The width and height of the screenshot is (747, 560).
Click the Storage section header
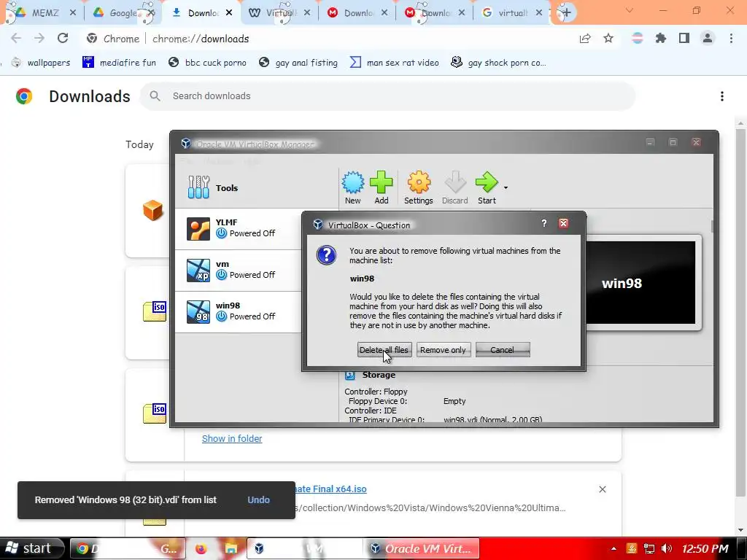379,375
